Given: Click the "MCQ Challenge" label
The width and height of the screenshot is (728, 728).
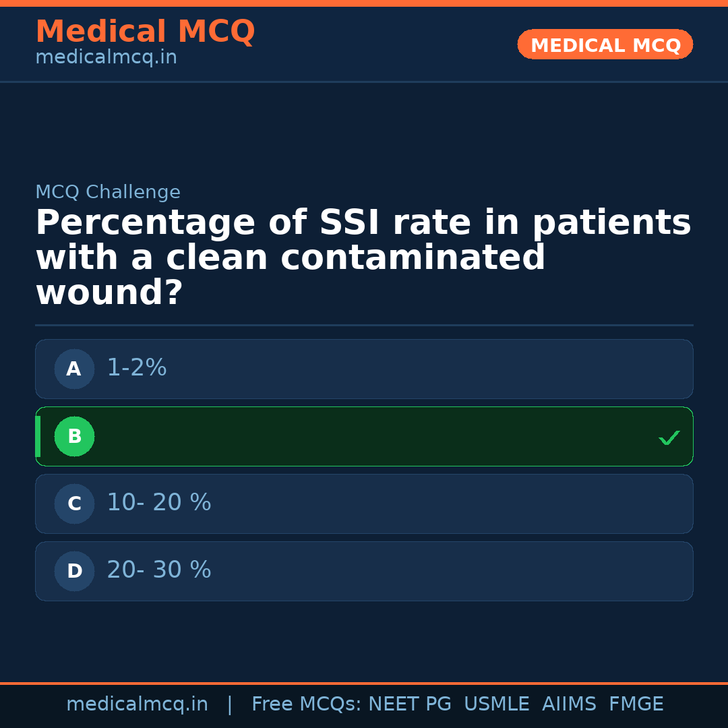Looking at the screenshot, I should click(108, 193).
